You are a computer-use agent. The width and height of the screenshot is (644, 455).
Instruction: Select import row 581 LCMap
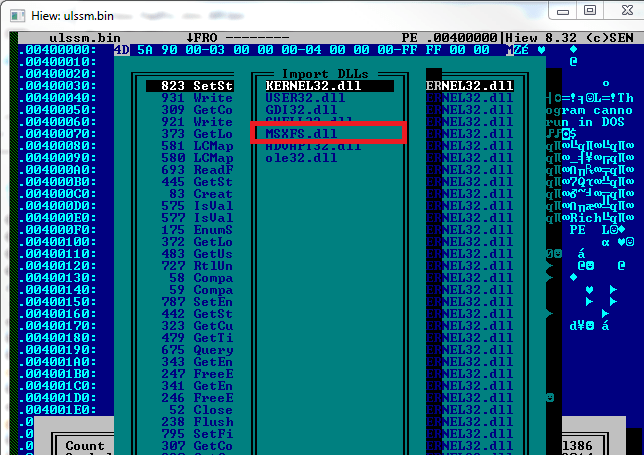tap(197, 146)
